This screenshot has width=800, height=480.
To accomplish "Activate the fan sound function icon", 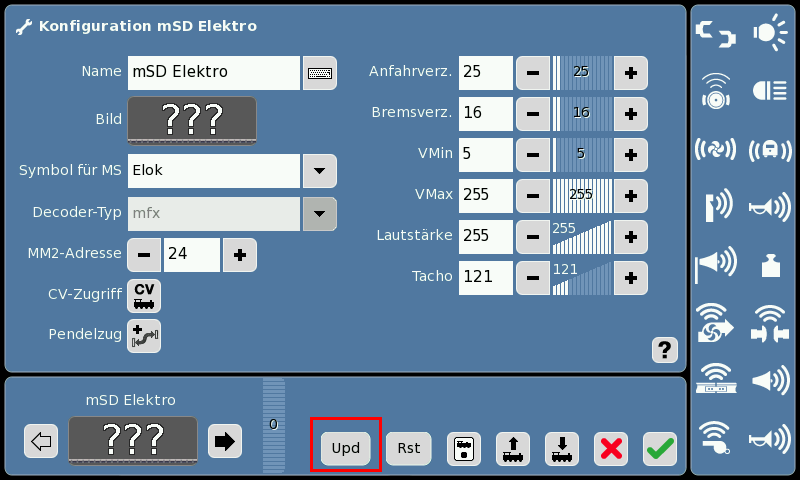I will (x=715, y=150).
